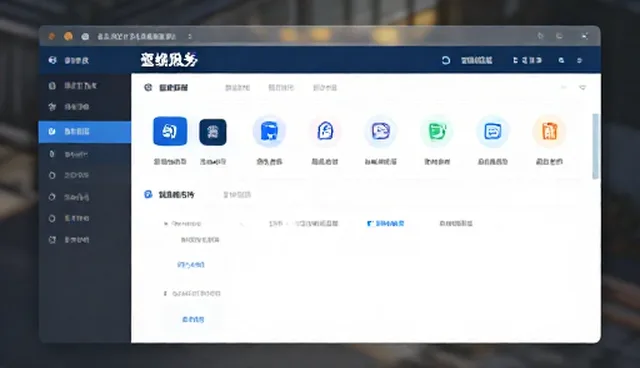
Task: Click the last small icon in header bar
Action: pos(579,60)
